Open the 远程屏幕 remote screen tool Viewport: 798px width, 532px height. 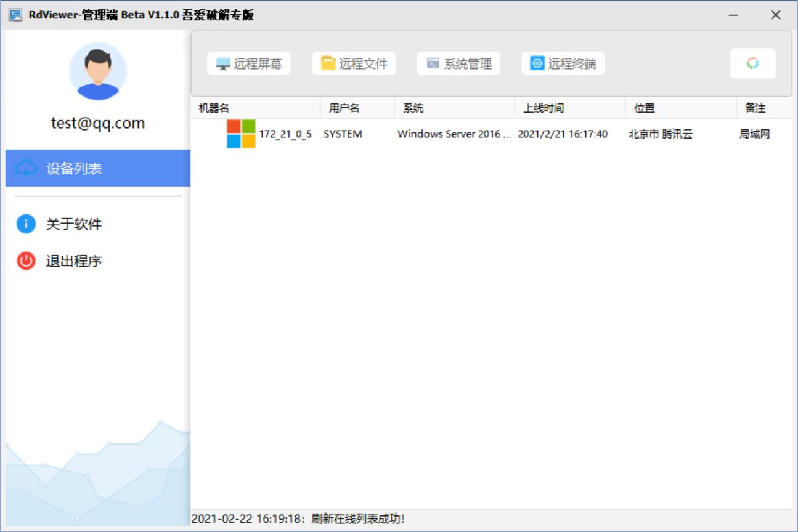pos(249,63)
